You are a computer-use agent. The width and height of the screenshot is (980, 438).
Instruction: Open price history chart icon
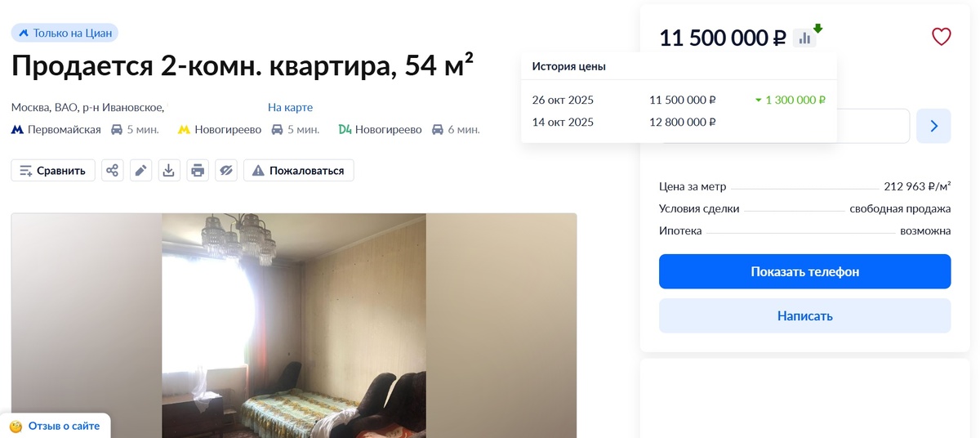pyautogui.click(x=804, y=38)
